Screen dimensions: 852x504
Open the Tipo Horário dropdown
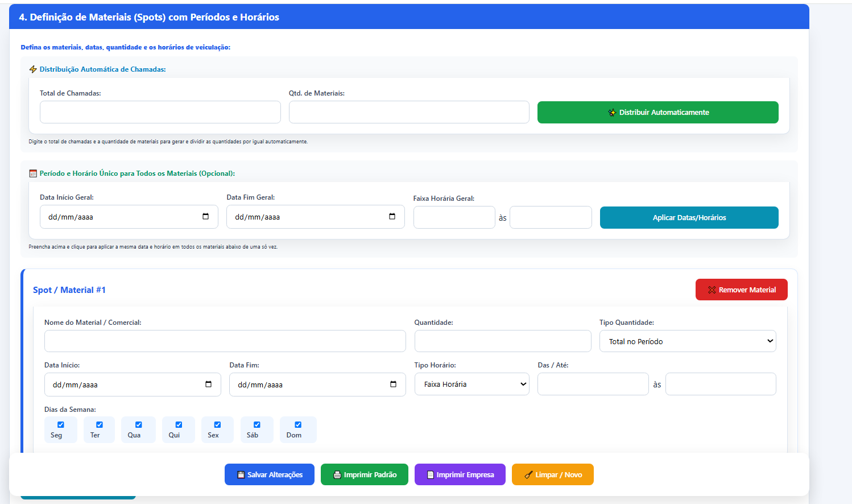tap(472, 384)
